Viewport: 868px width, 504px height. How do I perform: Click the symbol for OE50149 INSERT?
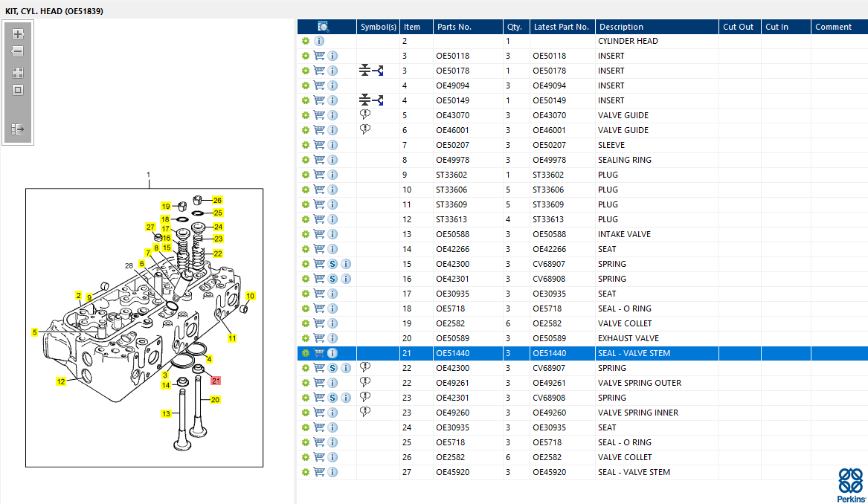click(371, 100)
